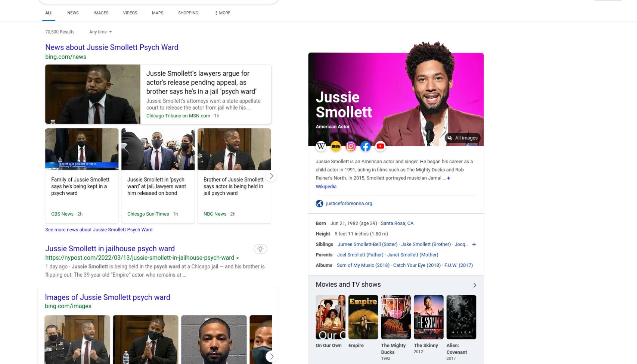Open the Wikipedia source link under biography
The height and width of the screenshot is (364, 637).
[326, 186]
